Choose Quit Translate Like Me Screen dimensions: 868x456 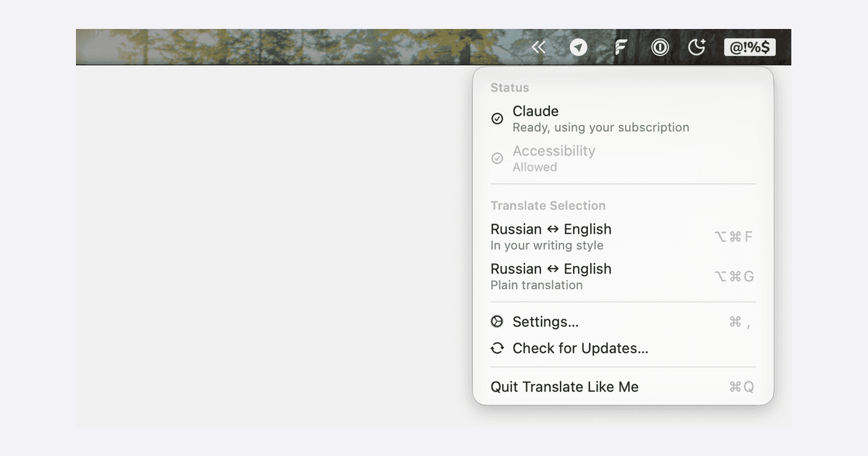coord(623,387)
